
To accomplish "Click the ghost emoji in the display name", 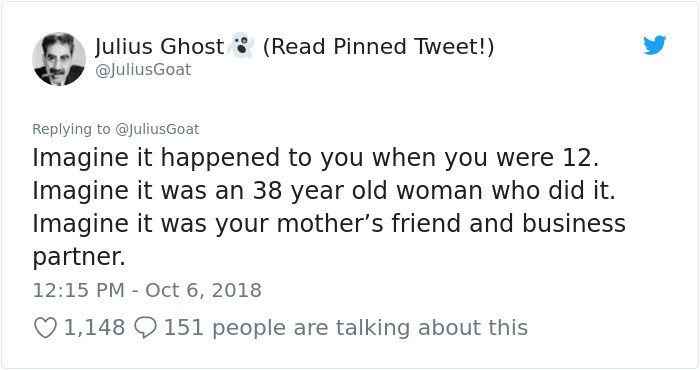I will (x=241, y=46).
